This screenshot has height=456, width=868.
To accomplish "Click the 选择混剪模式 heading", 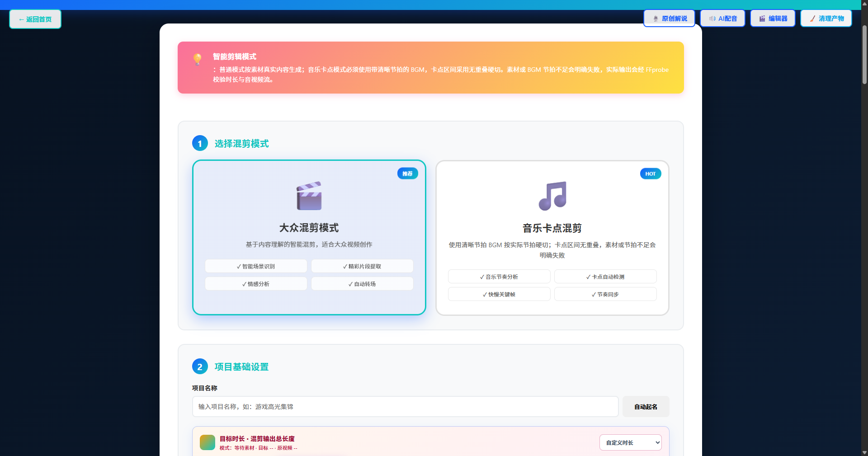I will tap(241, 144).
